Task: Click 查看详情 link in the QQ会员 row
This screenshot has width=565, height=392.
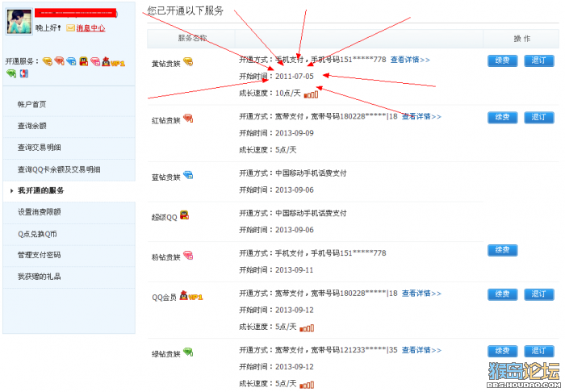Action: 421,294
